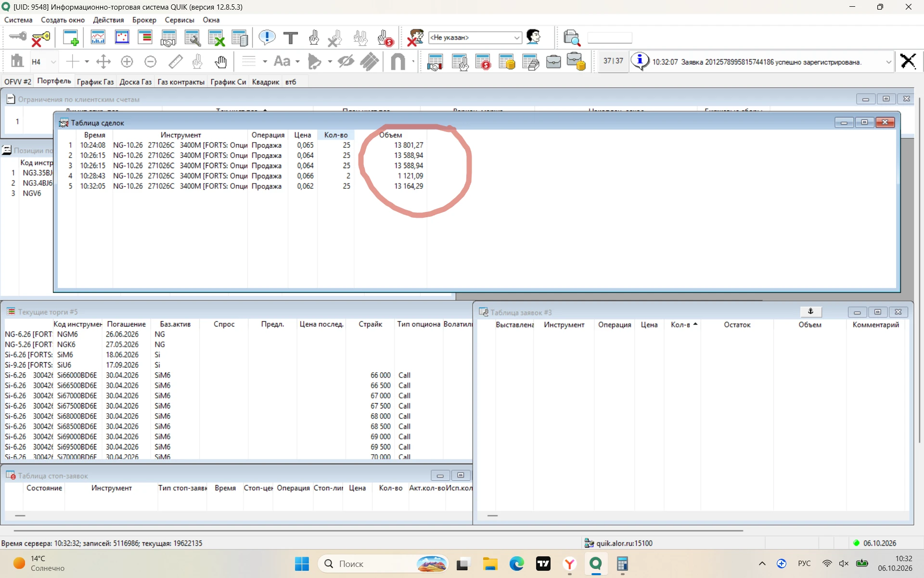Click the search magnifier icon in toolbar
The image size is (924, 578).
572,38
